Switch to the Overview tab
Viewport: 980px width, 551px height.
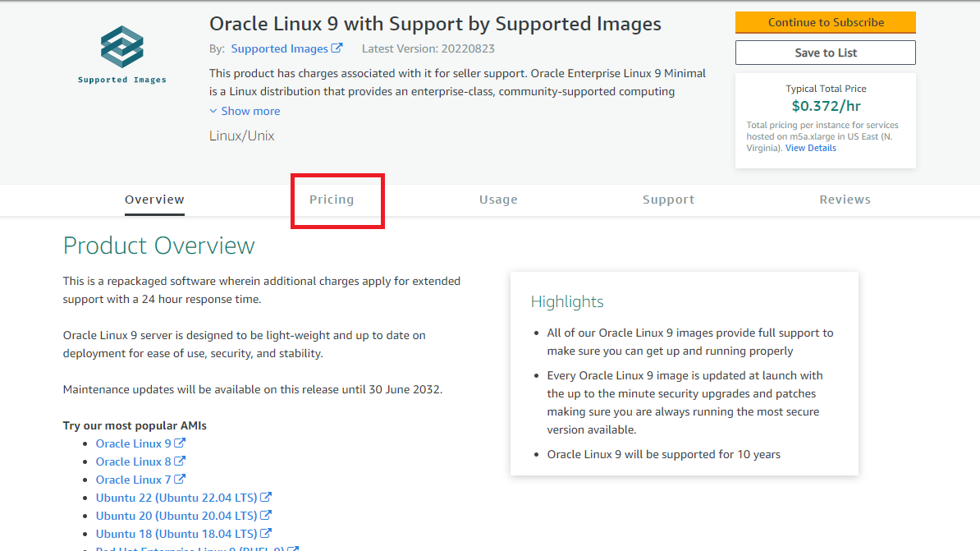[x=154, y=200]
